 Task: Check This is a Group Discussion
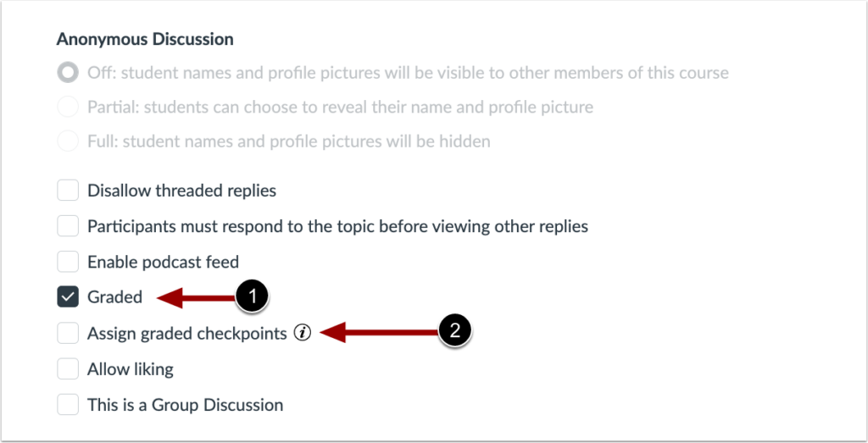(x=68, y=405)
